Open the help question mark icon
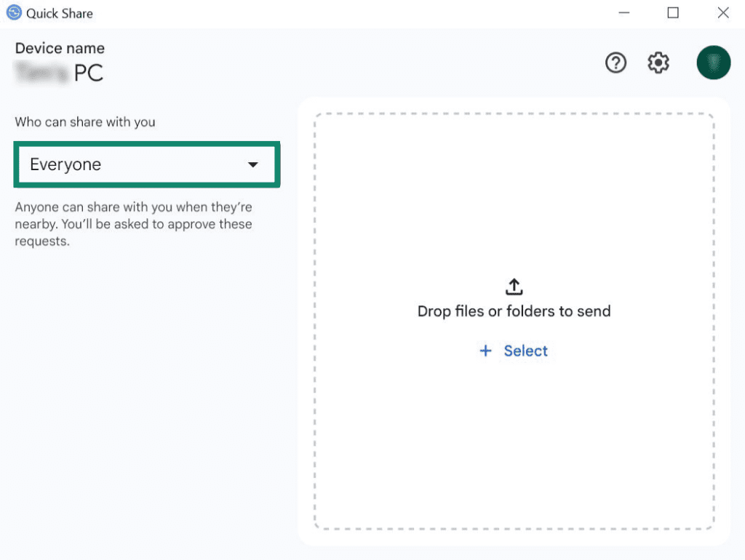This screenshot has width=745, height=560. (615, 63)
